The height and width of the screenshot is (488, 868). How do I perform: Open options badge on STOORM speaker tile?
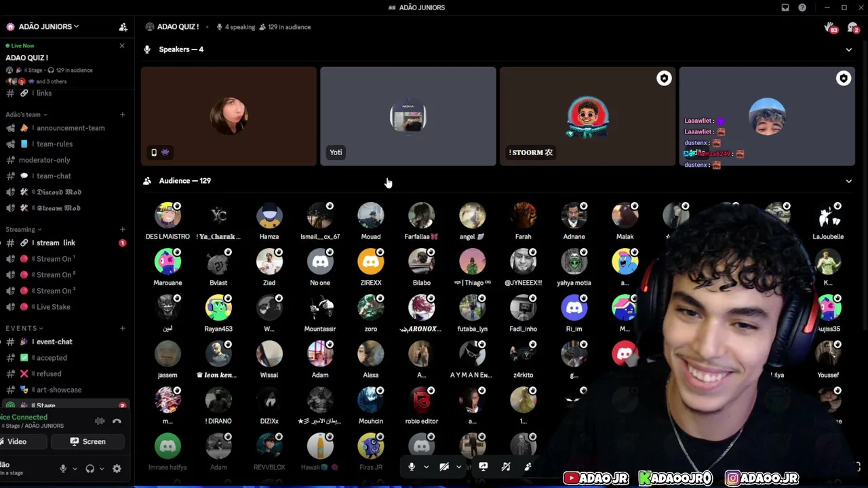pyautogui.click(x=664, y=79)
